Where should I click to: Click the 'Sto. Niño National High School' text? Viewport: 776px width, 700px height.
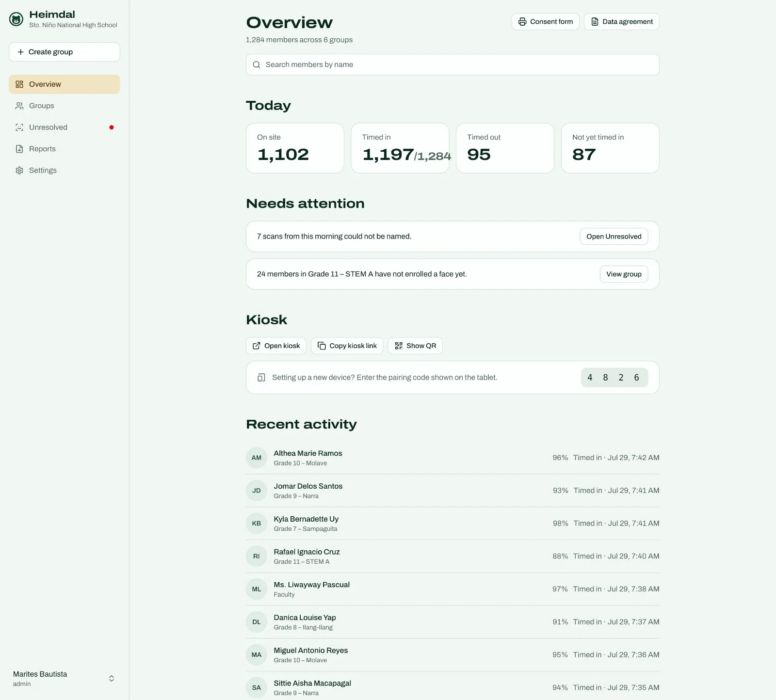(x=73, y=25)
